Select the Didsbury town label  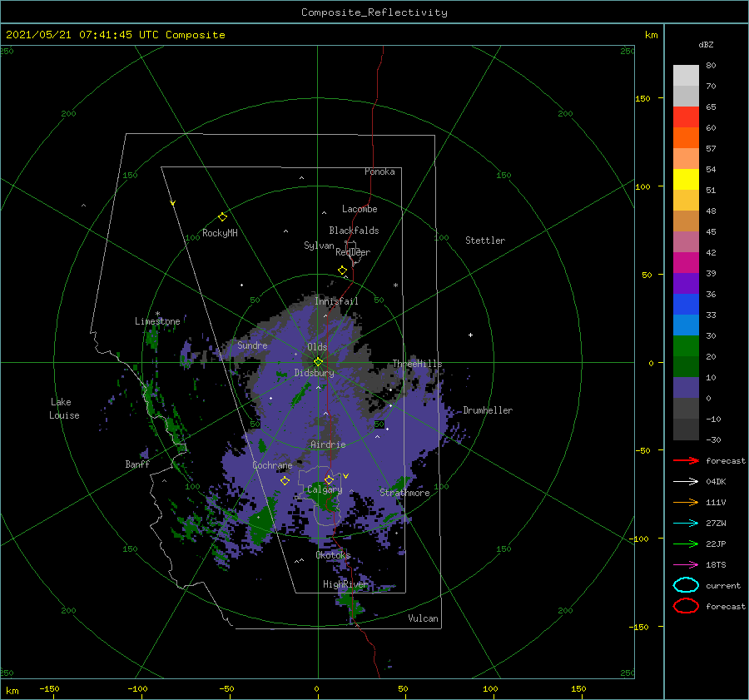coord(314,373)
